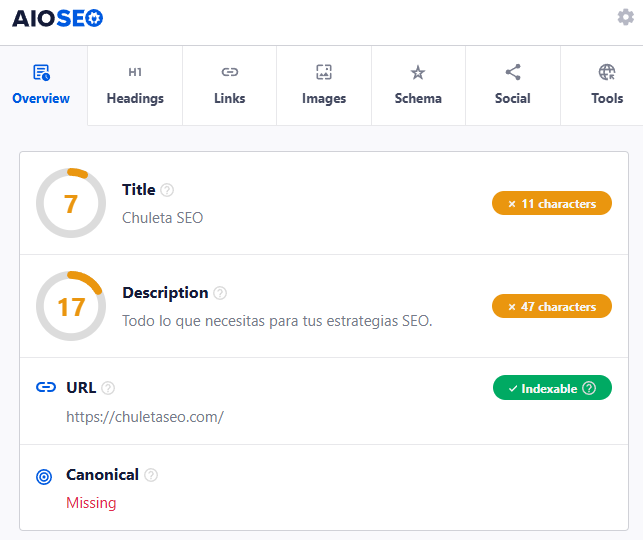Click the 47 characters badge

point(552,306)
